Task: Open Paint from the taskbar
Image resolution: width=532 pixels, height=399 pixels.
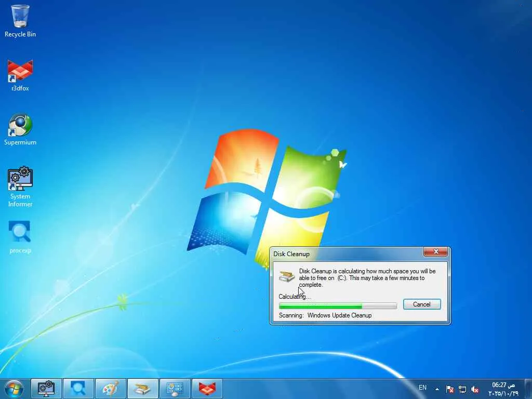Action: tap(111, 389)
